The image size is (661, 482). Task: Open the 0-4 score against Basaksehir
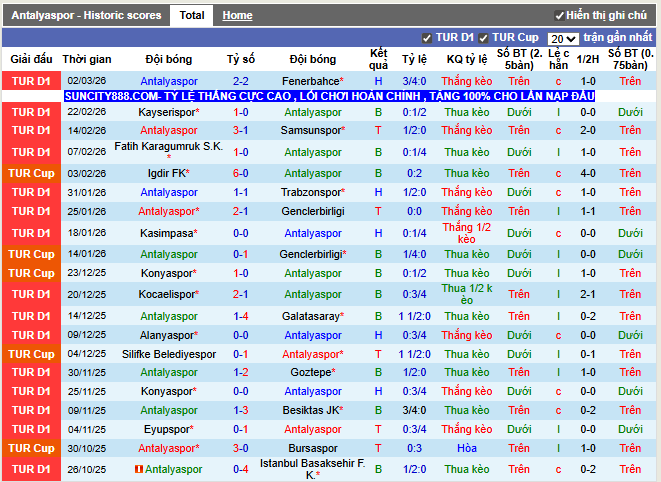coord(241,469)
